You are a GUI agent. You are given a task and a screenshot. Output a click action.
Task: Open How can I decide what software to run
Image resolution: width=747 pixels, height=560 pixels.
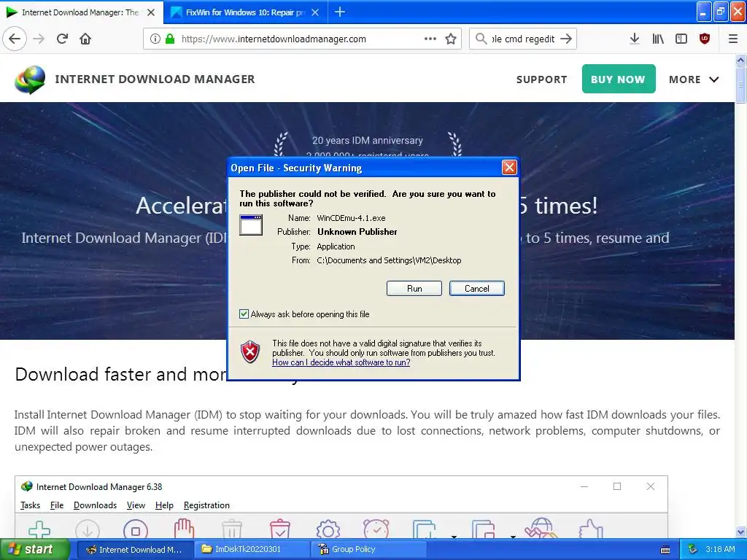coord(341,362)
